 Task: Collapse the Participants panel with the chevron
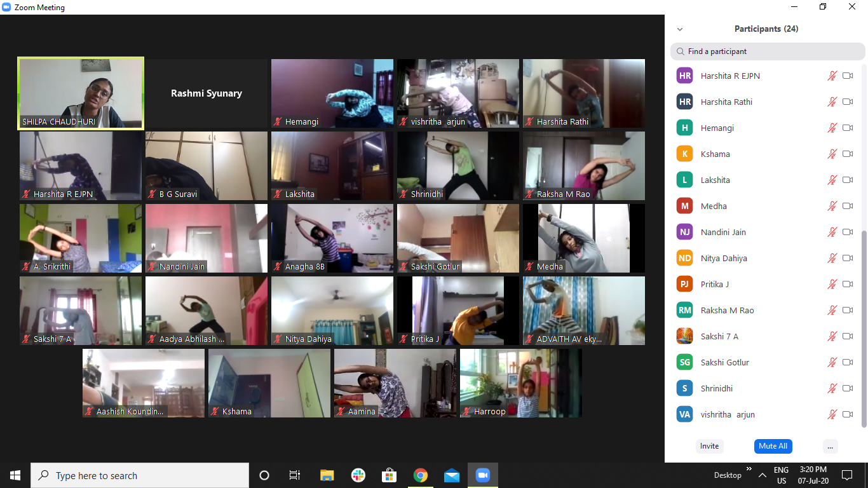click(680, 29)
